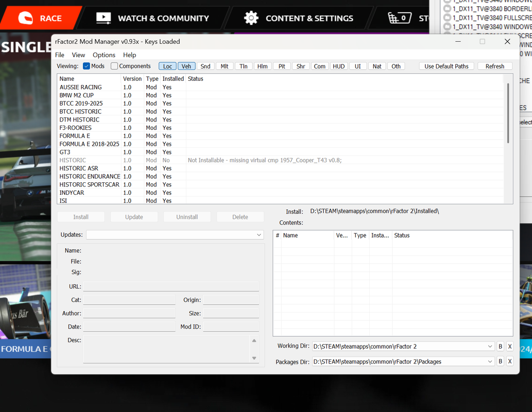This screenshot has width=532, height=412.
Task: Browse for Working Dir with B button
Action: coord(500,347)
